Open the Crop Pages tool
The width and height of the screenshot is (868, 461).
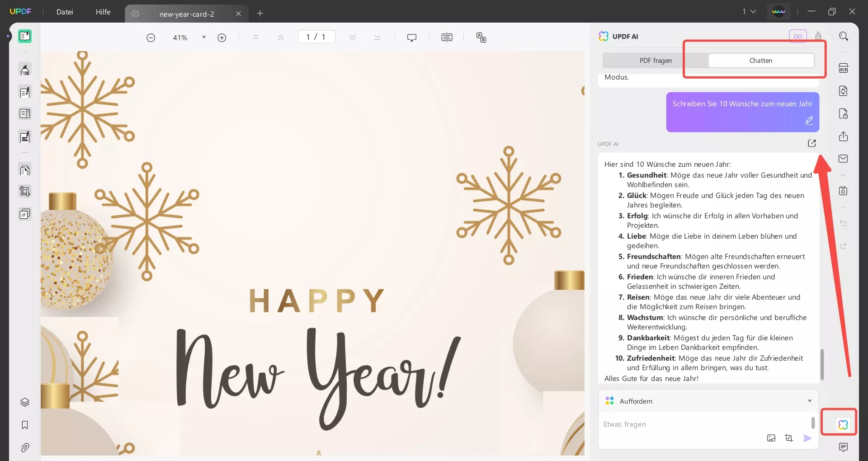(x=25, y=191)
